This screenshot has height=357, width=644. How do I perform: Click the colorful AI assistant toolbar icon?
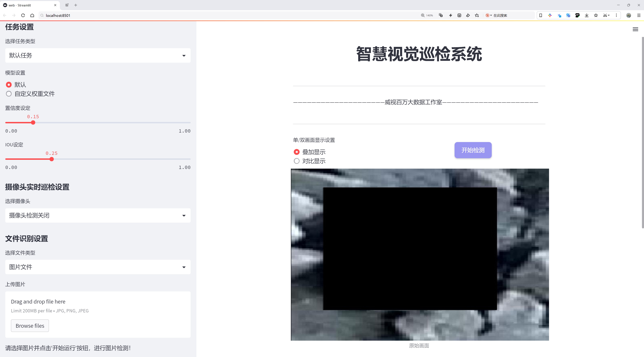click(x=550, y=15)
